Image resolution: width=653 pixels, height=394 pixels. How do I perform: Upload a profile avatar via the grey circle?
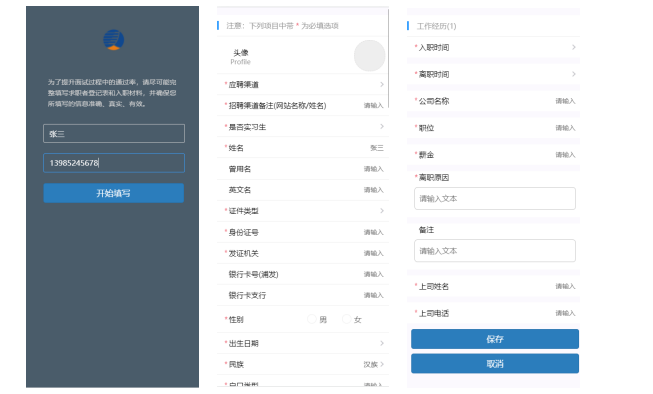pyautogui.click(x=369, y=56)
